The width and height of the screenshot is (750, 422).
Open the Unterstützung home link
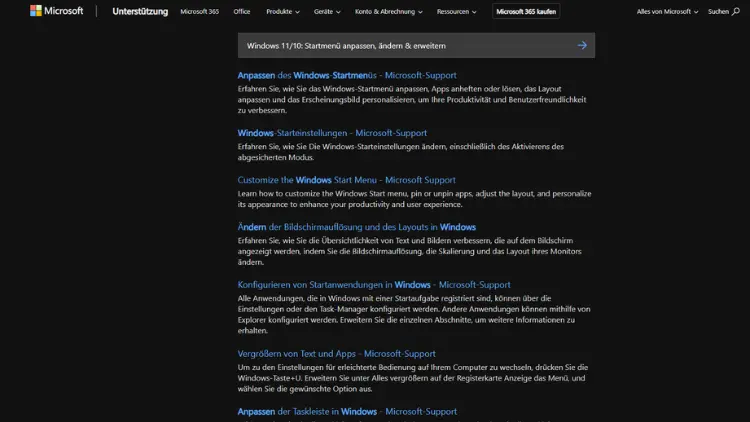coord(140,11)
